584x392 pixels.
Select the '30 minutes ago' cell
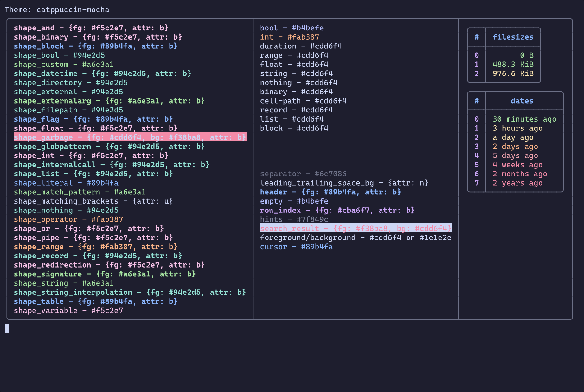coord(524,119)
